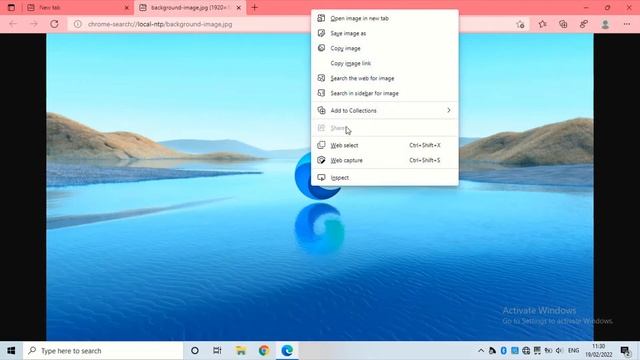Click the Type here to search box
Image resolution: width=640 pixels, height=360 pixels.
(x=103, y=351)
